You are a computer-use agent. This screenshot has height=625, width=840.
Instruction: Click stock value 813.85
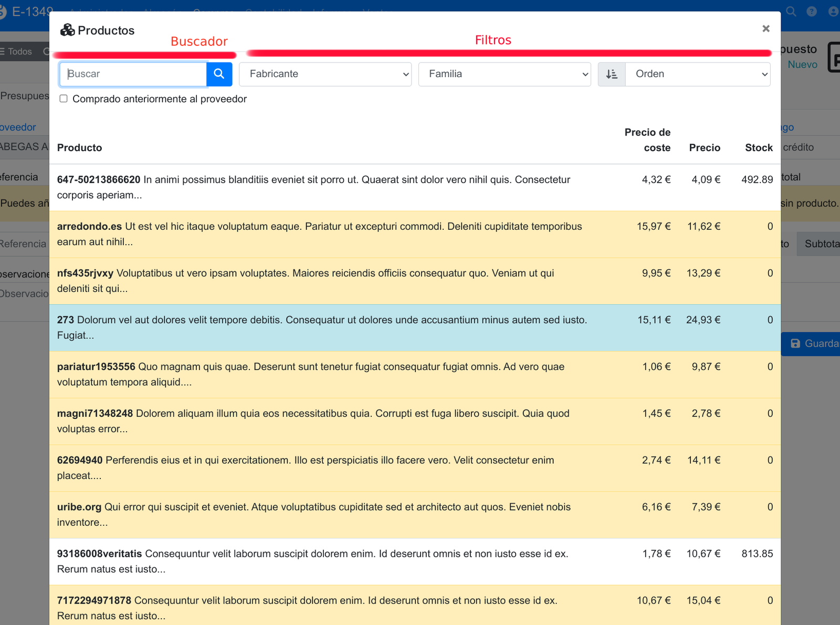(757, 554)
